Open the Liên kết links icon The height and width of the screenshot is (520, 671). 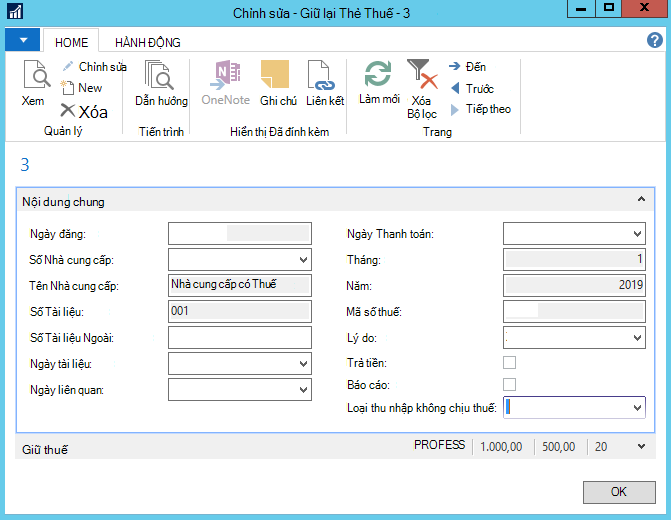point(321,75)
